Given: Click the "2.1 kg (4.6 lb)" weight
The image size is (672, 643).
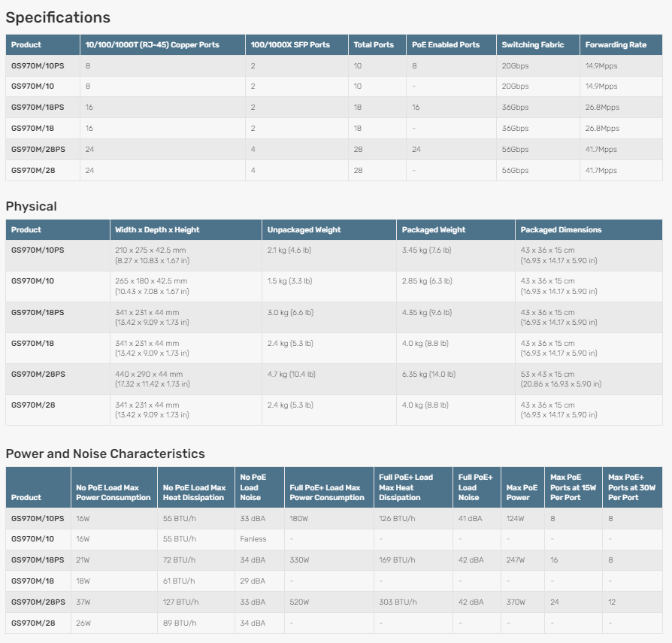Looking at the screenshot, I should (x=289, y=250).
